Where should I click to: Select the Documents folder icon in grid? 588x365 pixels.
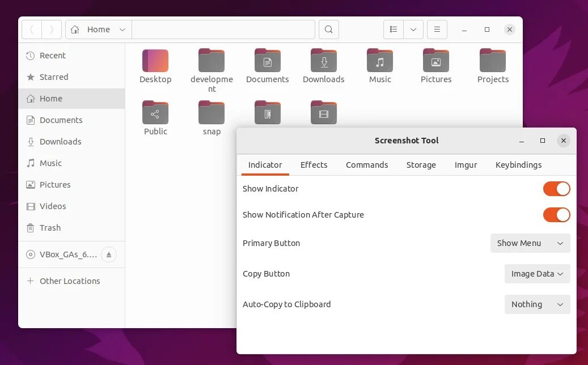[x=268, y=60]
